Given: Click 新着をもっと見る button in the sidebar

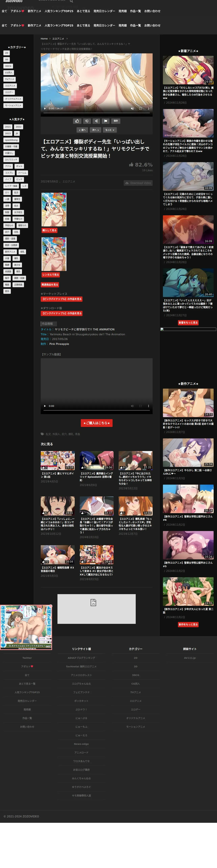Looking at the screenshot, I should pos(188,323).
